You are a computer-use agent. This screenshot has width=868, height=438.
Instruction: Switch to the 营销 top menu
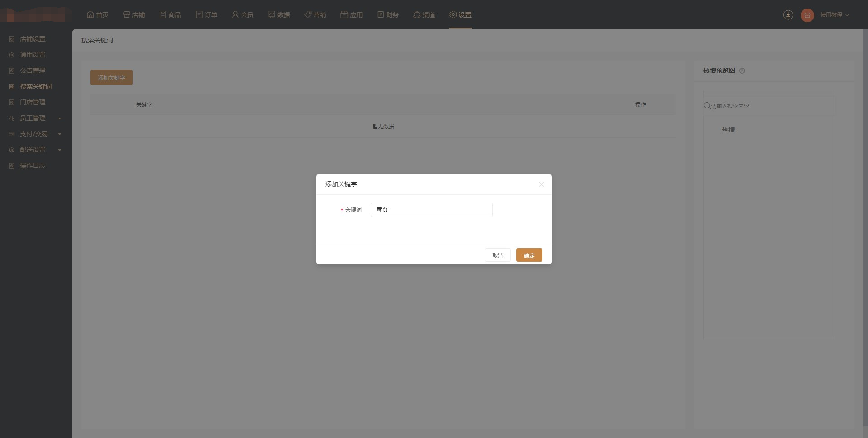coord(315,15)
